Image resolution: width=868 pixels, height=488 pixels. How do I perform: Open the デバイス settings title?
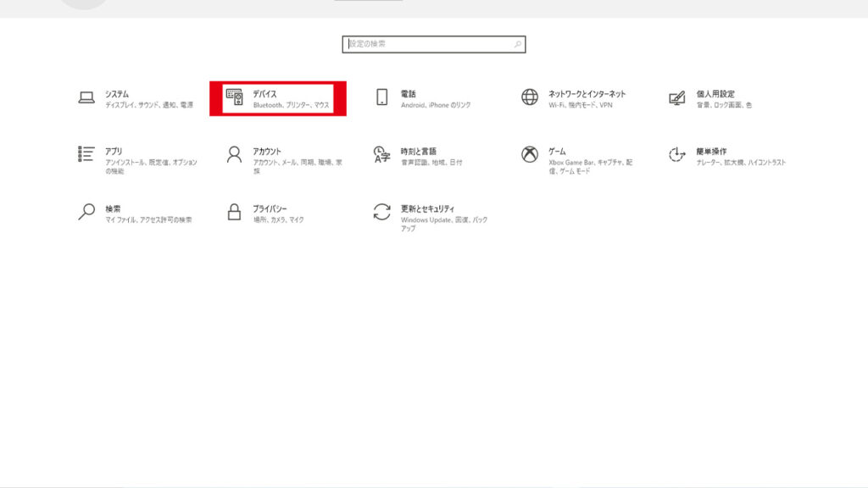(264, 94)
